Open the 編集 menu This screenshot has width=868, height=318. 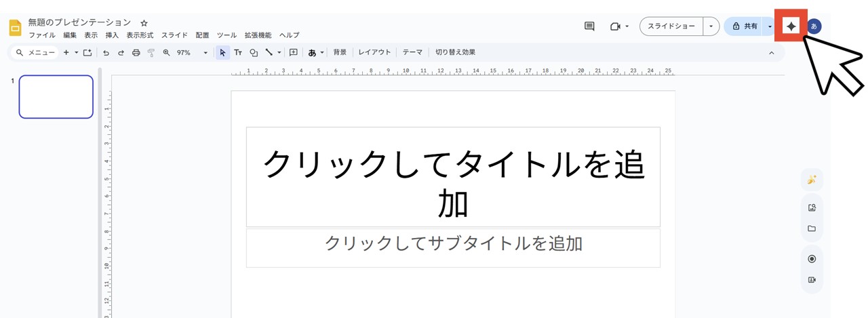point(70,35)
